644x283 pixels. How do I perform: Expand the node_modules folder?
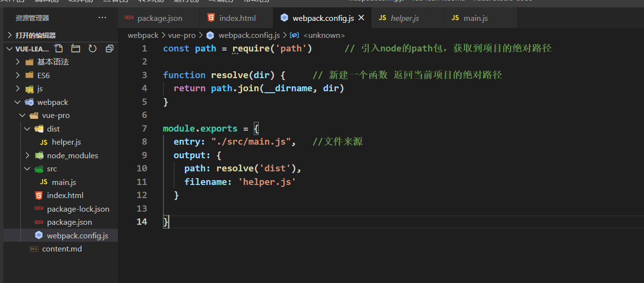click(x=28, y=155)
